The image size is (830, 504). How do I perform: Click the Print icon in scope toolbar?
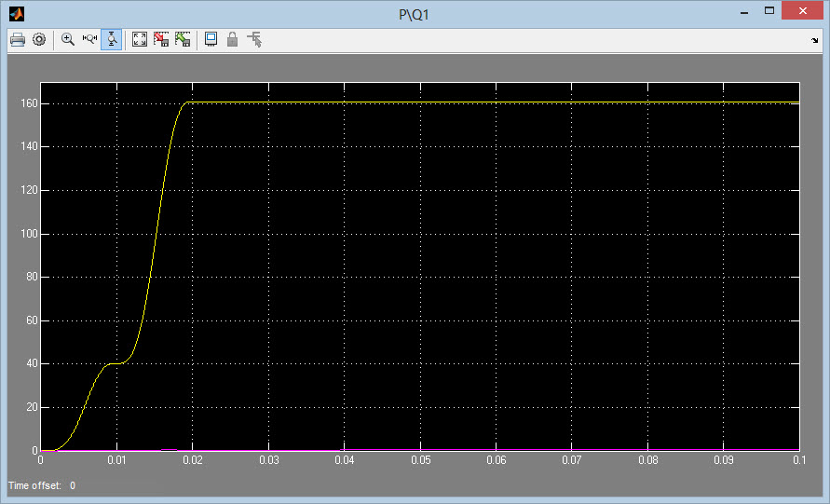17,40
